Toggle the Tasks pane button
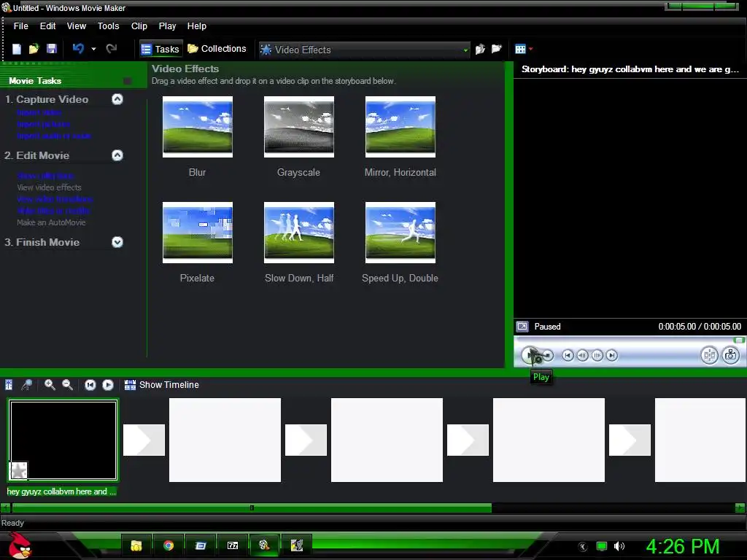Viewport: 747px width, 560px height. 161,49
